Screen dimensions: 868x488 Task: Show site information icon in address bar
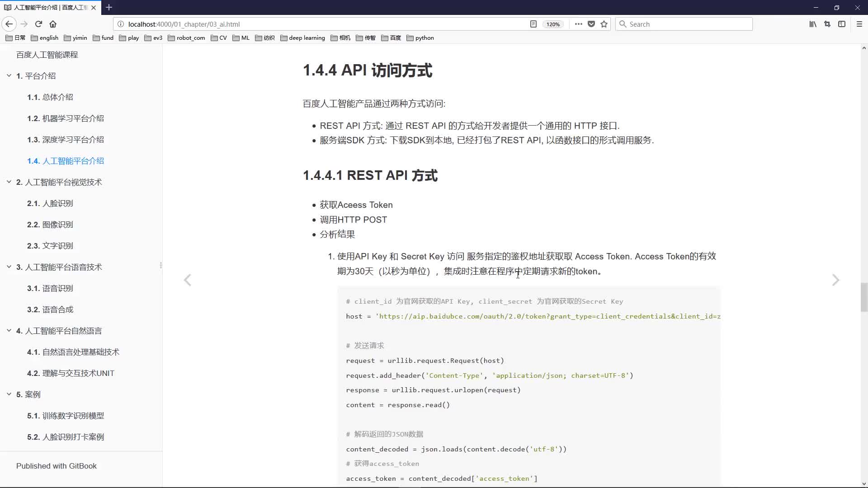coord(121,24)
